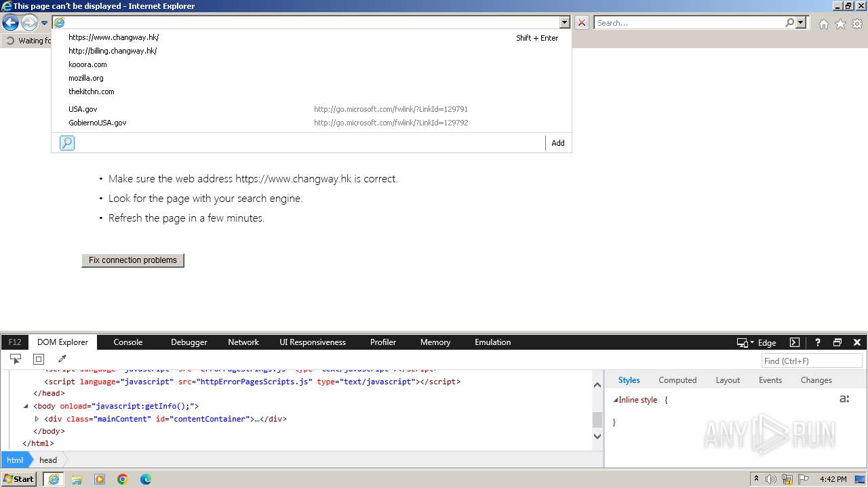Open the Debugger tab

click(x=189, y=342)
